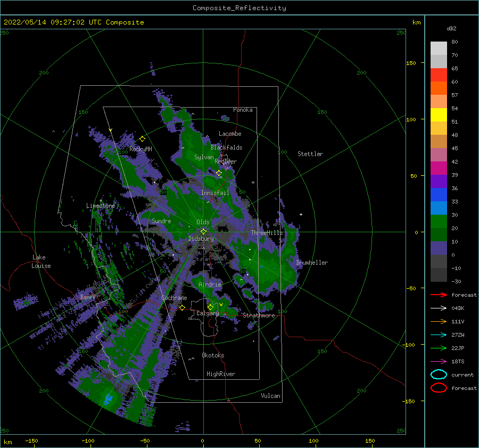Click the Sundre map label
The height and width of the screenshot is (448, 479).
coord(161,221)
